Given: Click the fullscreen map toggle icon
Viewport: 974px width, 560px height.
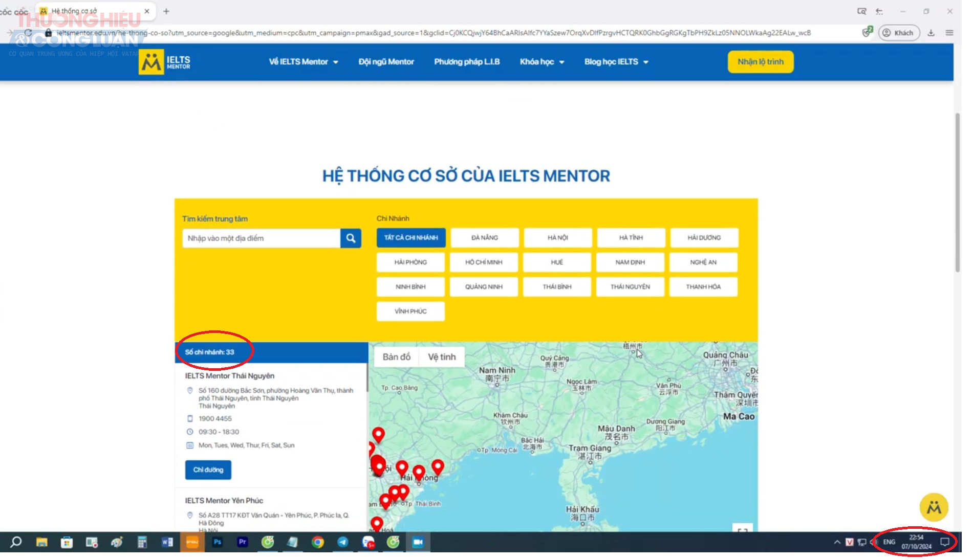Looking at the screenshot, I should coord(743,530).
